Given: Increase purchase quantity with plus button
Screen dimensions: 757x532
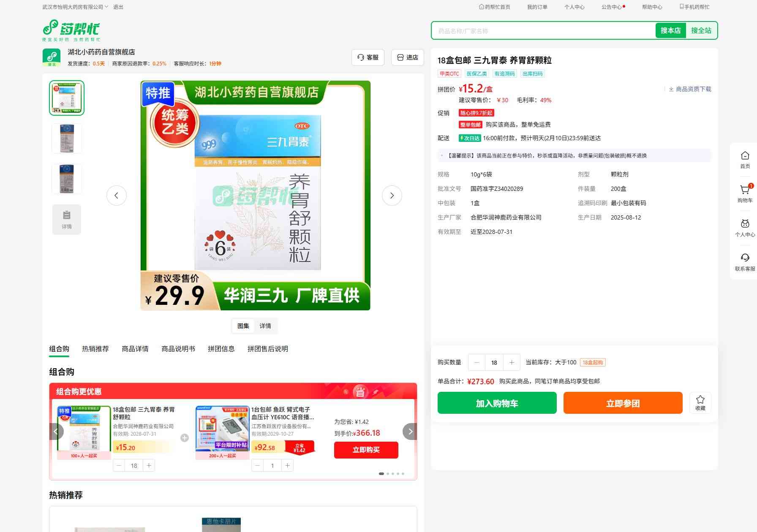Looking at the screenshot, I should 512,362.
